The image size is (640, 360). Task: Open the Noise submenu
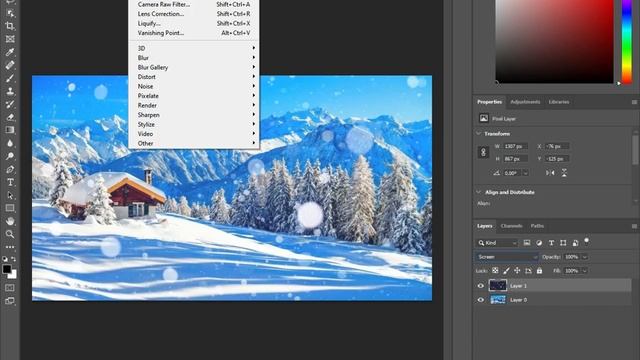194,87
